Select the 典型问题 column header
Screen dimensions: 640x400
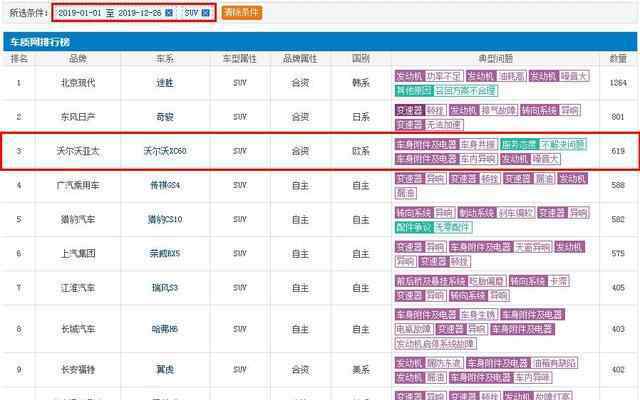pyautogui.click(x=495, y=59)
